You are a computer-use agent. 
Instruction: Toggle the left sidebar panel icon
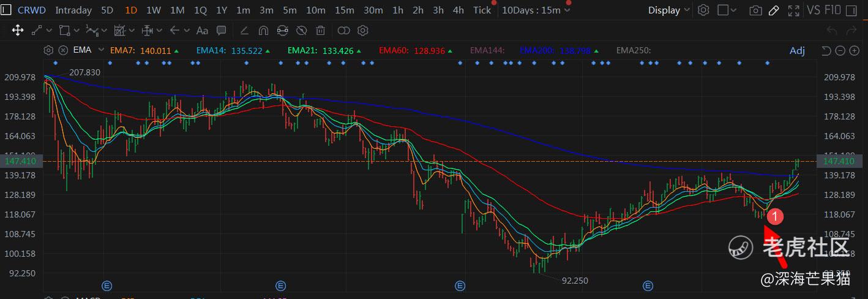[x=6, y=10]
